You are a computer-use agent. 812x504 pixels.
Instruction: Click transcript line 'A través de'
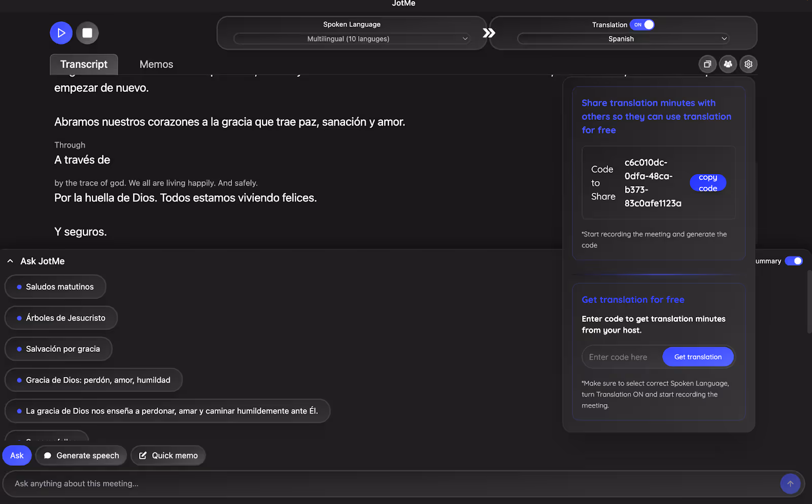click(82, 160)
